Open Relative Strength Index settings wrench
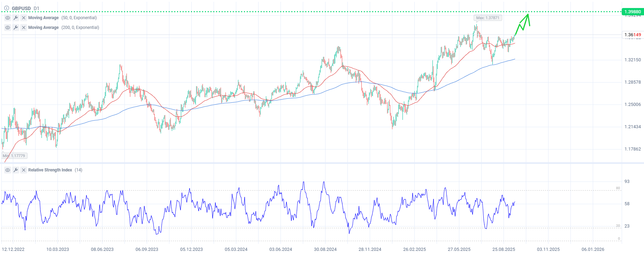This screenshot has height=254, width=644. pos(16,170)
